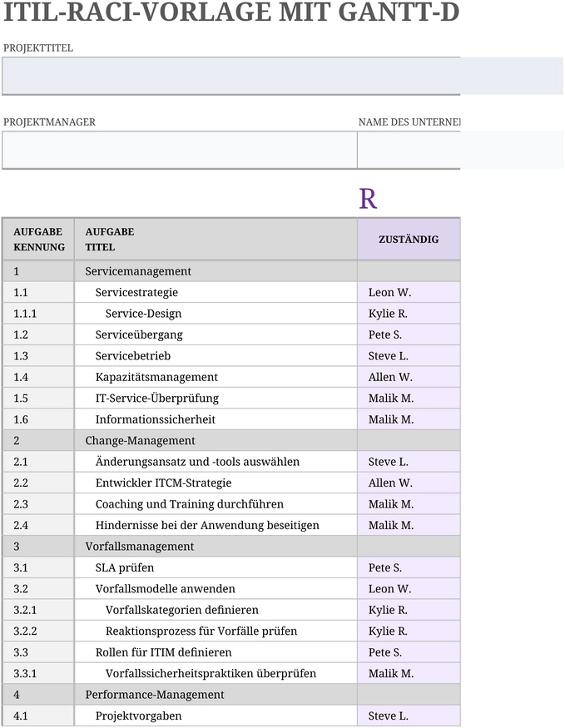
Task: Click the 'Kapazitätsmanagement' cell
Action: pos(216,377)
